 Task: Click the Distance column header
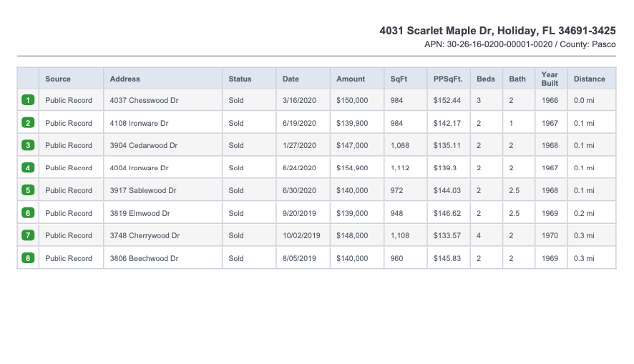tap(589, 79)
